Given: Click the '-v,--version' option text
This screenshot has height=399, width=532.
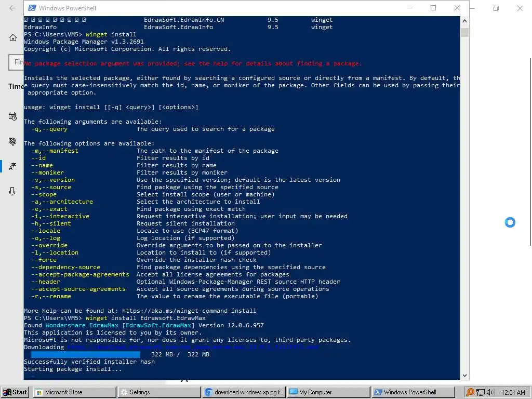Looking at the screenshot, I should point(53,180).
